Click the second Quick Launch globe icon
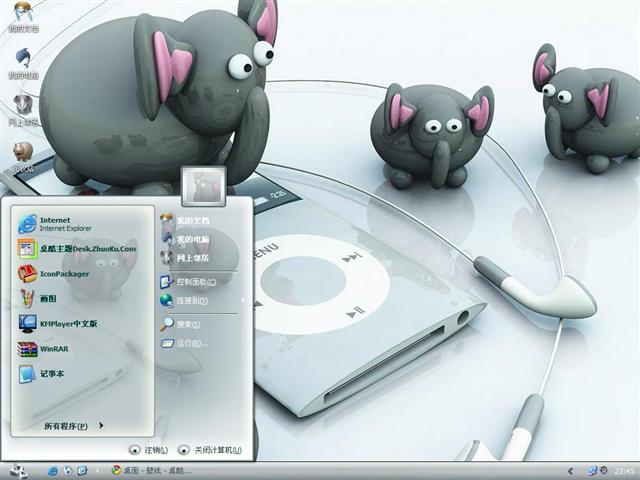The height and width of the screenshot is (480, 640). click(x=68, y=471)
